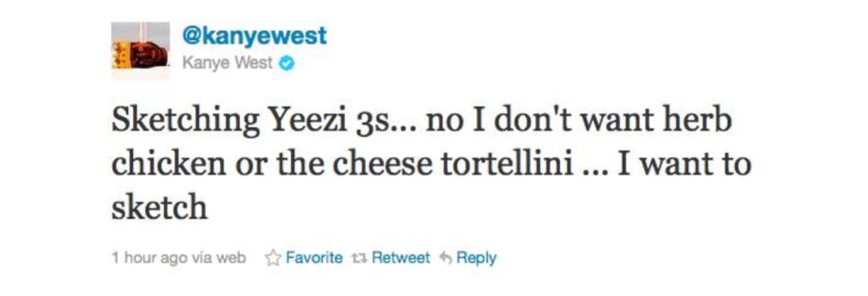Click the word 'Sketching' in the tweet
868x296 pixels.
[x=186, y=121]
